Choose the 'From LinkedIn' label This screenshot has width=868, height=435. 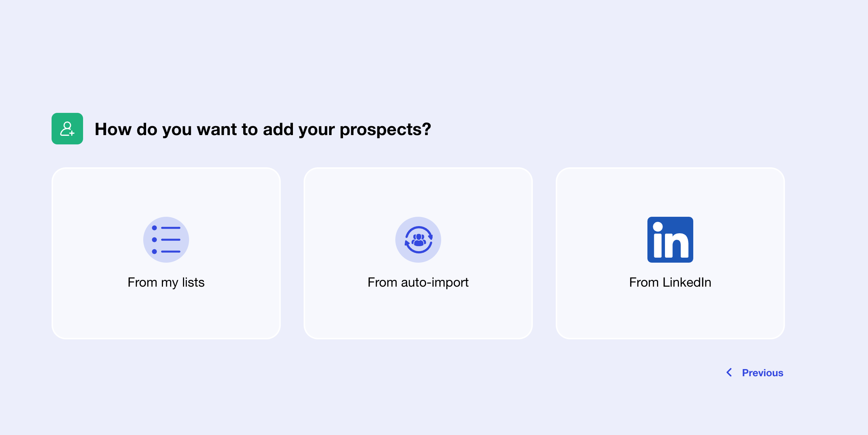(x=670, y=282)
